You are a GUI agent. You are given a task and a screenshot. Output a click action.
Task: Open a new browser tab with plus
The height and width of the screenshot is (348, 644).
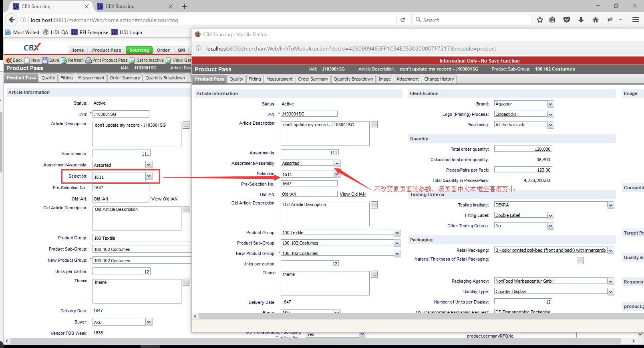pyautogui.click(x=184, y=6)
